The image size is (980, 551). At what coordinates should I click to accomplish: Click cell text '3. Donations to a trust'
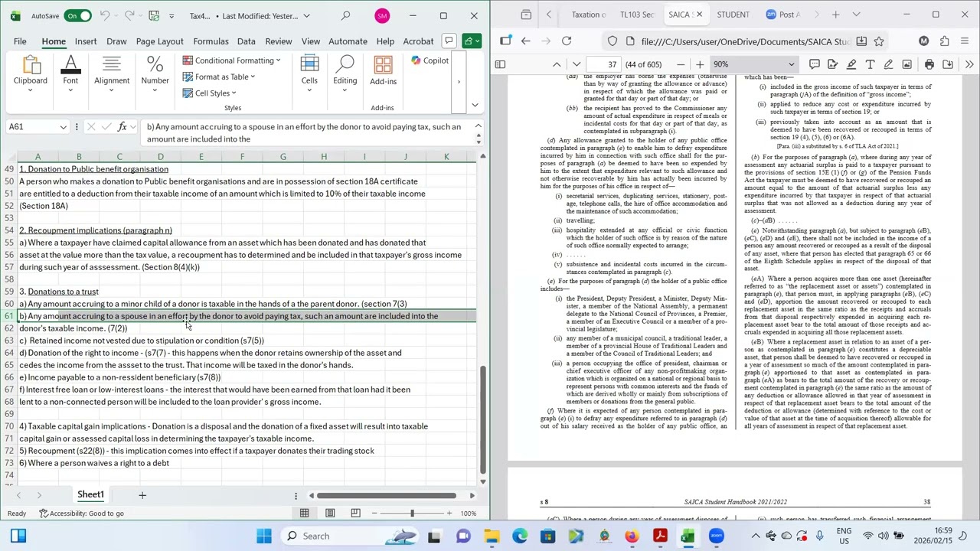pyautogui.click(x=59, y=292)
